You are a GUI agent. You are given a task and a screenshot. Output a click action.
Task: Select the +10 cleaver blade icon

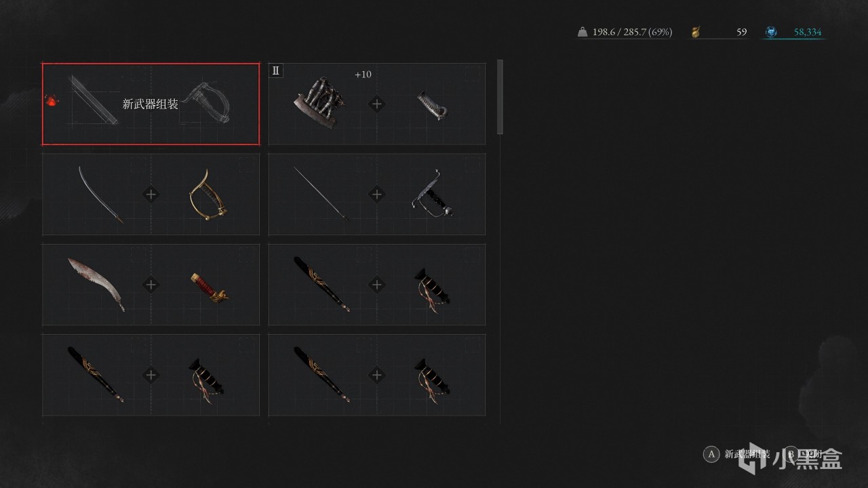319,102
